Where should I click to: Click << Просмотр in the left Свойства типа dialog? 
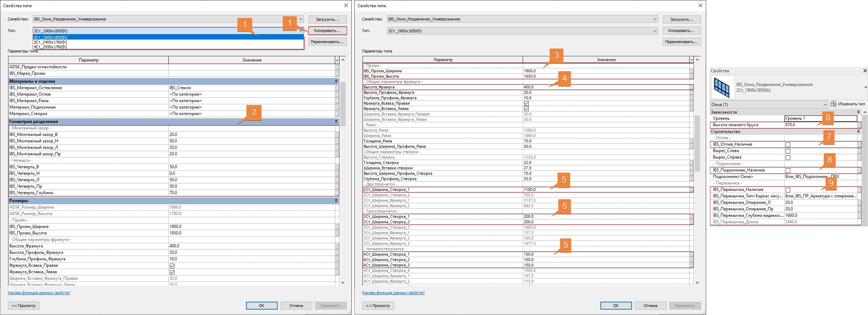24,306
